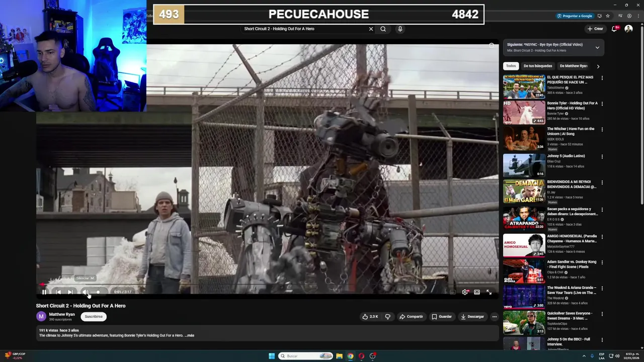Open Google Chrome from the taskbar
644x362 pixels.
[350, 356]
